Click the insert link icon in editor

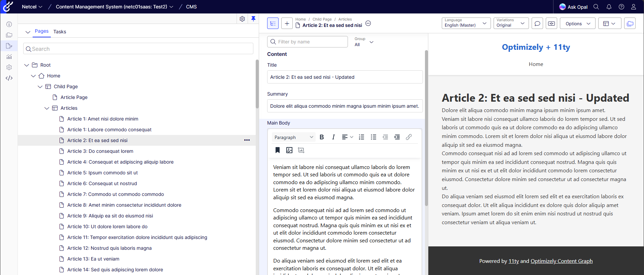pyautogui.click(x=408, y=137)
